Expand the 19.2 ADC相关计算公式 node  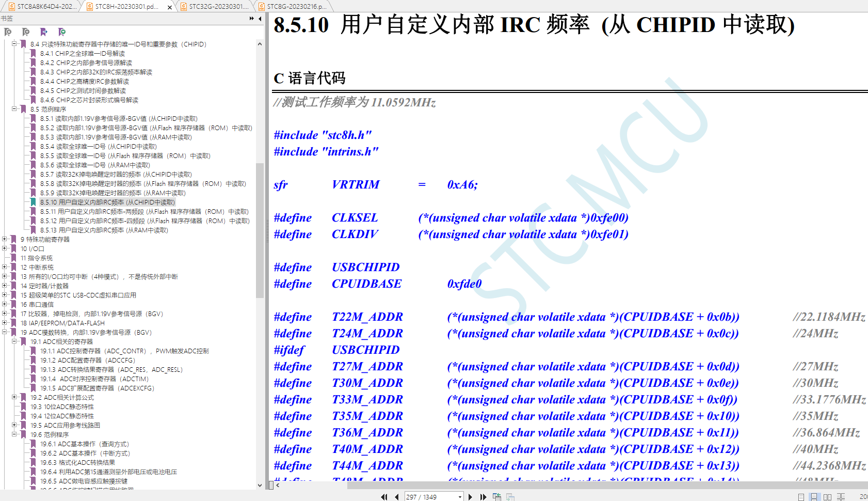pyautogui.click(x=14, y=398)
